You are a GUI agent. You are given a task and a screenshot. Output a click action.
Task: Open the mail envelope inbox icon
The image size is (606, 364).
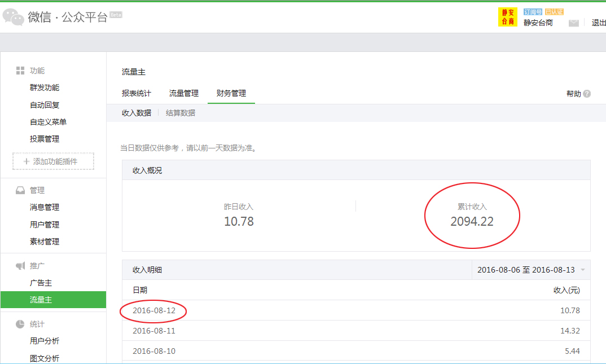(574, 23)
